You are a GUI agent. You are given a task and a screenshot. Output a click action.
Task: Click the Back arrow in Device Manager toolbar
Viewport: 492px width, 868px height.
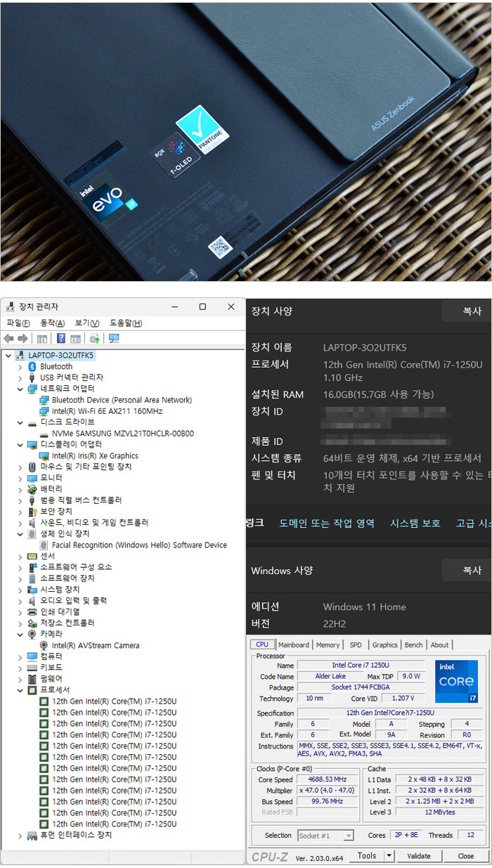click(x=8, y=339)
